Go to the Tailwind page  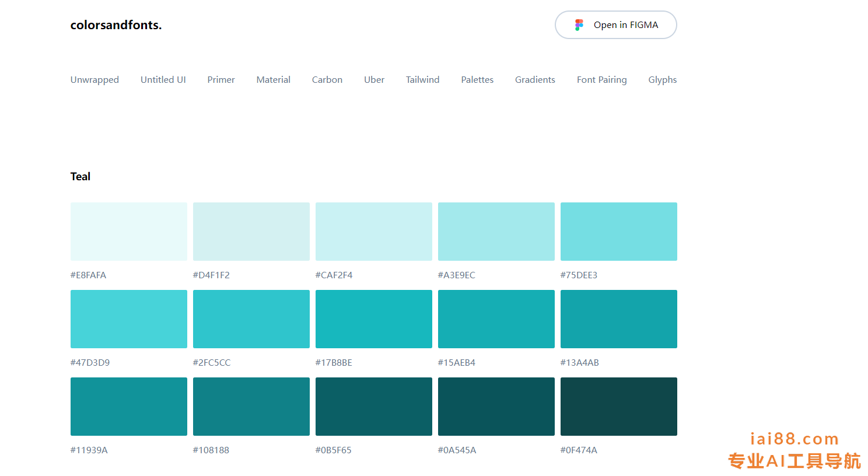coord(423,80)
